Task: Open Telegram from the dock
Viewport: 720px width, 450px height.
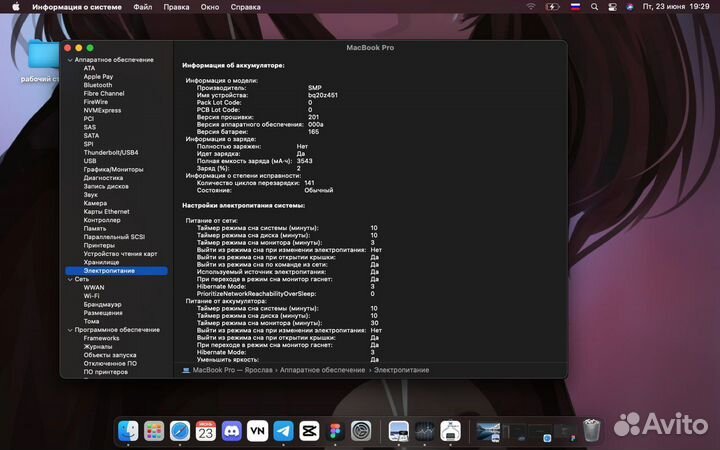Action: [284, 431]
